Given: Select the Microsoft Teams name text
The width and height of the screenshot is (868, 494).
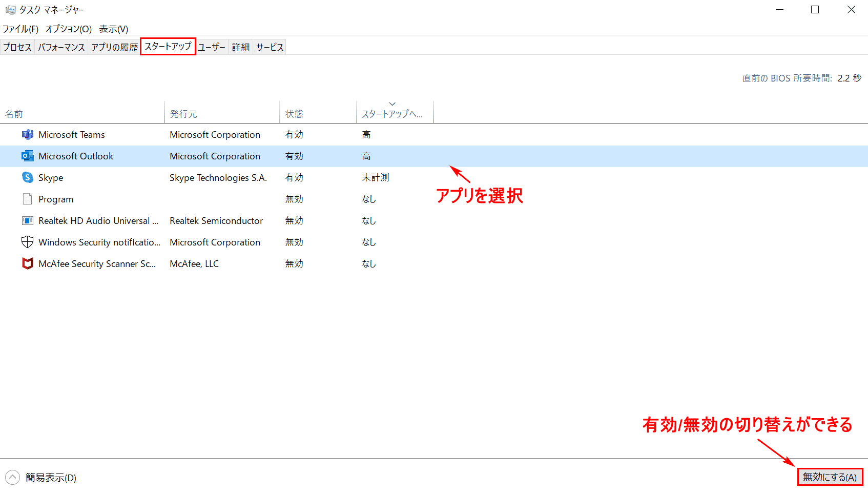Looking at the screenshot, I should pyautogui.click(x=72, y=135).
